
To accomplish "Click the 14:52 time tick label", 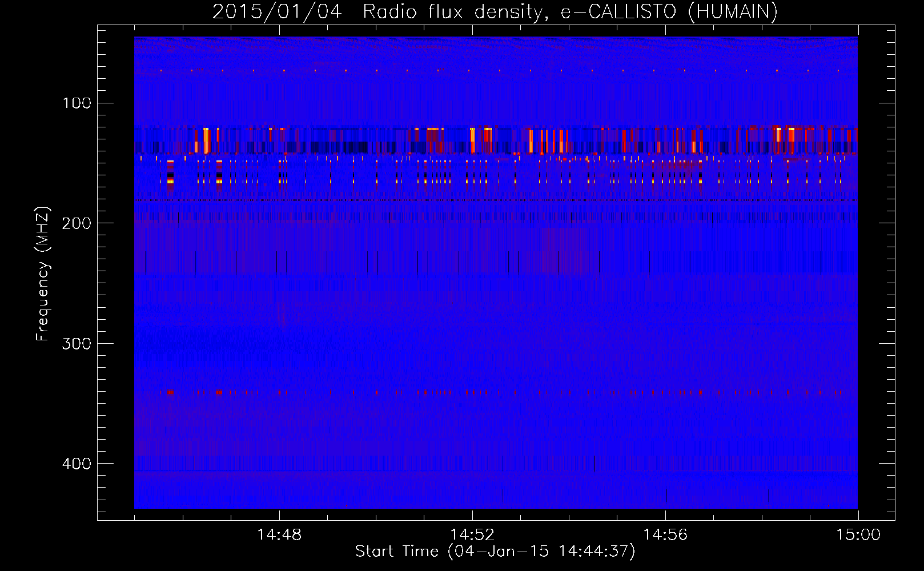I will (472, 535).
